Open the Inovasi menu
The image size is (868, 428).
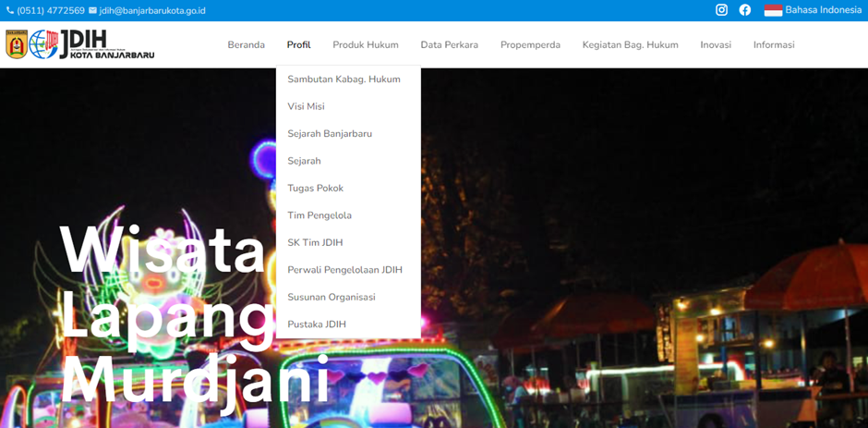coord(716,44)
